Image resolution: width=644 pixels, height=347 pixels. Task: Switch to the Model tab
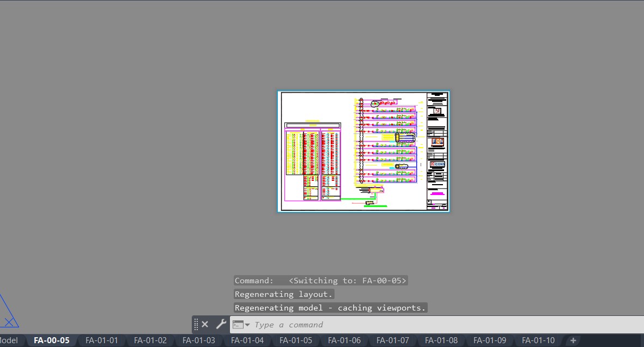coord(8,340)
